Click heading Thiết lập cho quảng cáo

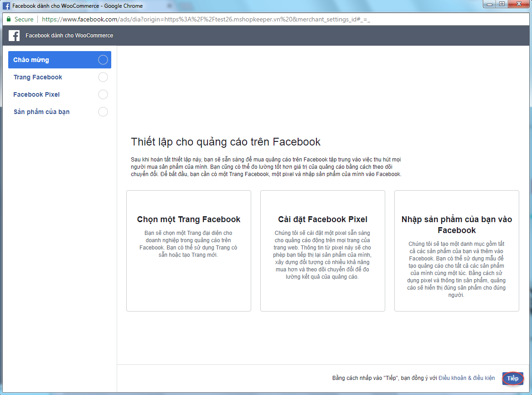226,142
